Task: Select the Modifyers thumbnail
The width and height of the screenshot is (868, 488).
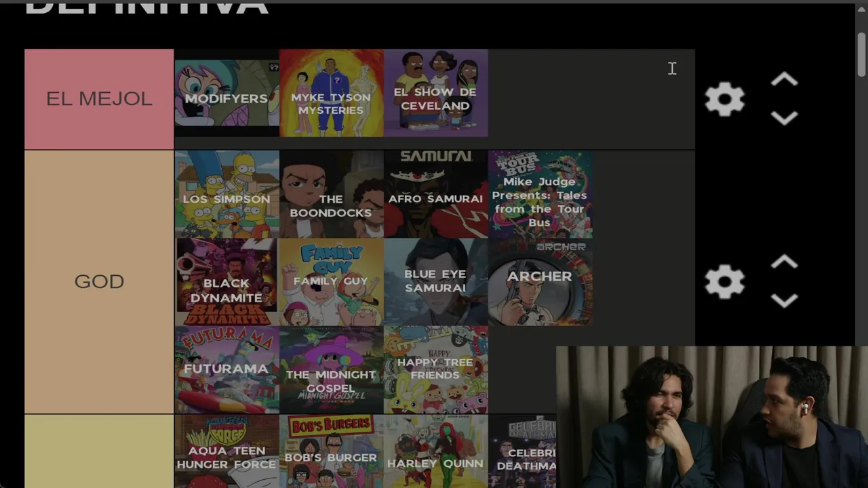Action: [x=226, y=93]
